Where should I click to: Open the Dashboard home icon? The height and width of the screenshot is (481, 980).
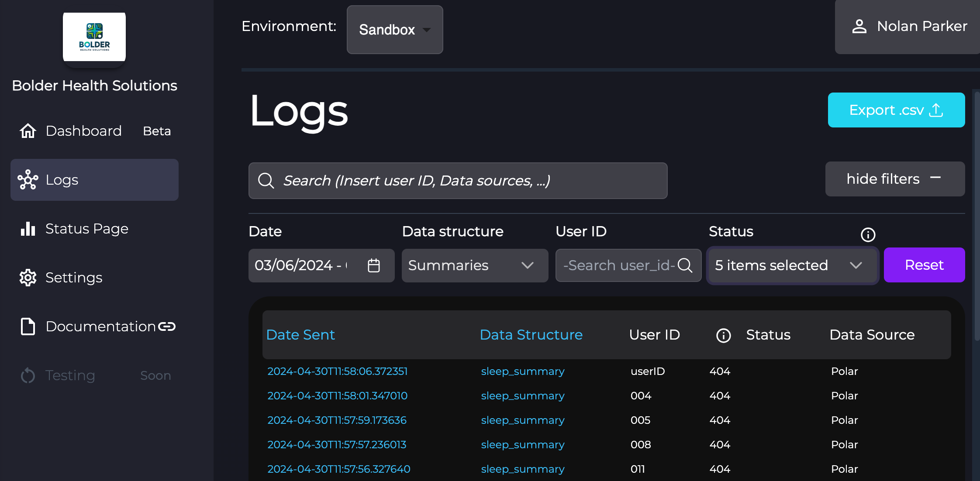28,131
